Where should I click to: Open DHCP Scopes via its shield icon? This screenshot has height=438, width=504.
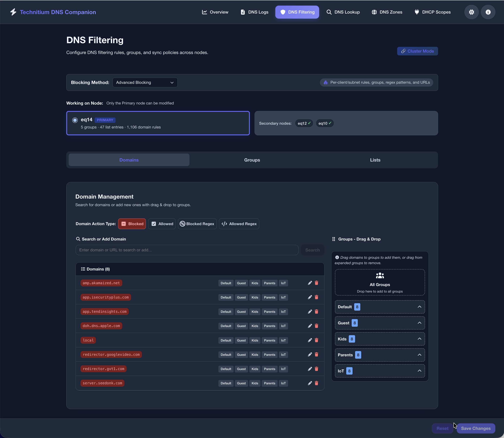pyautogui.click(x=417, y=12)
